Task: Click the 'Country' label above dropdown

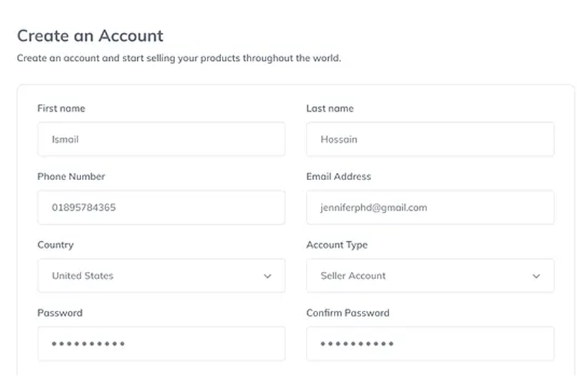Action: [55, 245]
